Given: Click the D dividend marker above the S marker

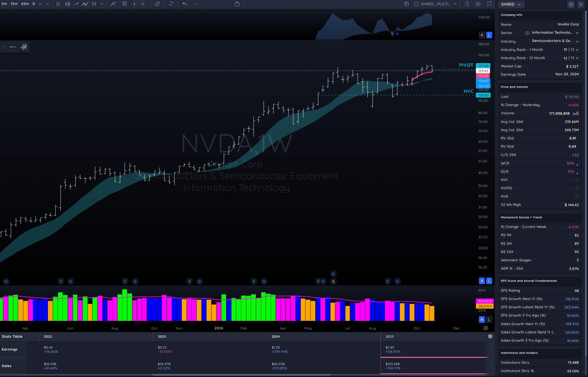Looking at the screenshot, I should [x=333, y=274].
